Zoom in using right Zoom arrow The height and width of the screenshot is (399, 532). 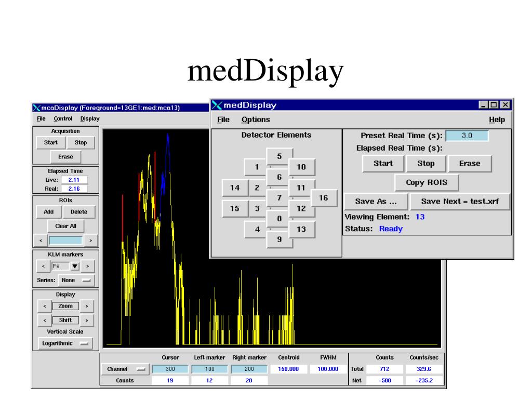pos(87,306)
